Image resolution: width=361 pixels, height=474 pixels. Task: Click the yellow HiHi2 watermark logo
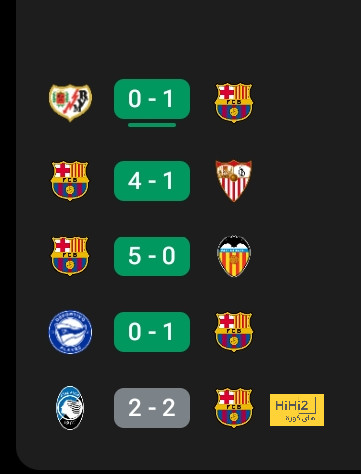coord(297,410)
